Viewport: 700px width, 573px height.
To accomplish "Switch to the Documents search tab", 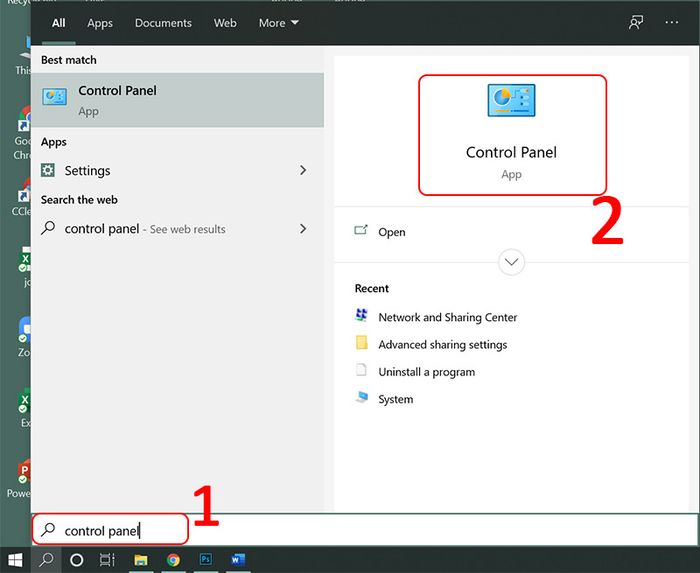I will [x=163, y=23].
